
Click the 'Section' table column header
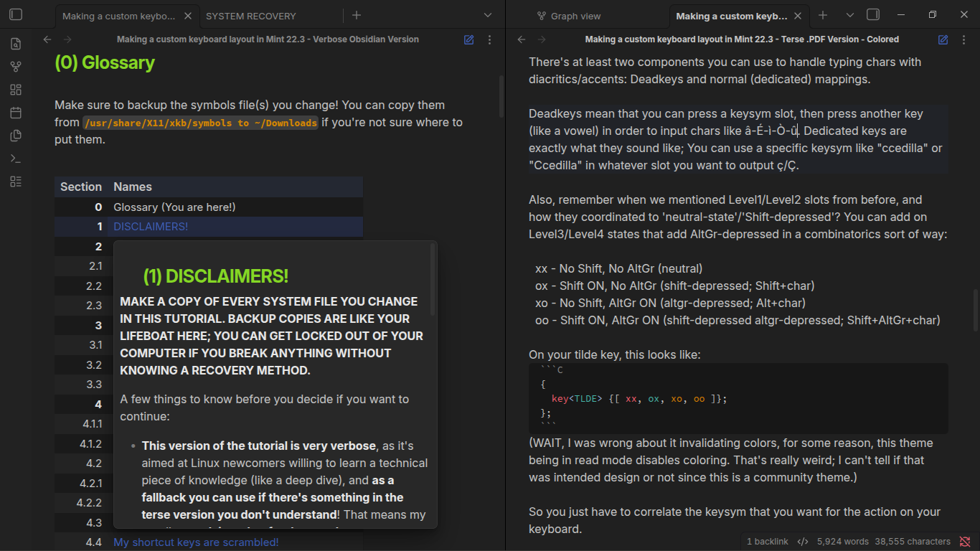click(81, 187)
